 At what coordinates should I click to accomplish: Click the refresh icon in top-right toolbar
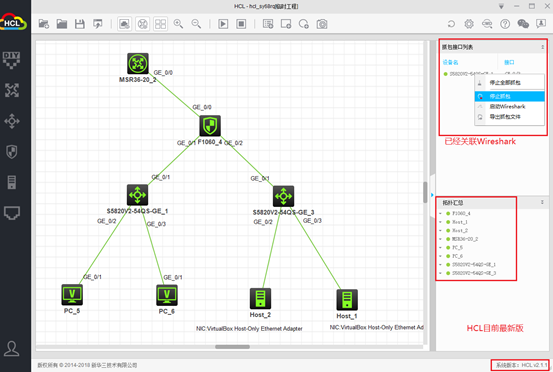(451, 24)
